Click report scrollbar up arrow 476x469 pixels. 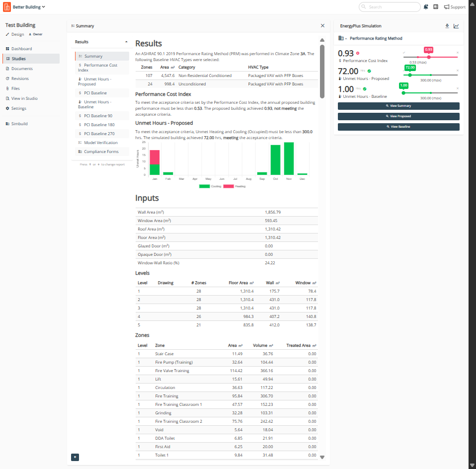tap(322, 40)
